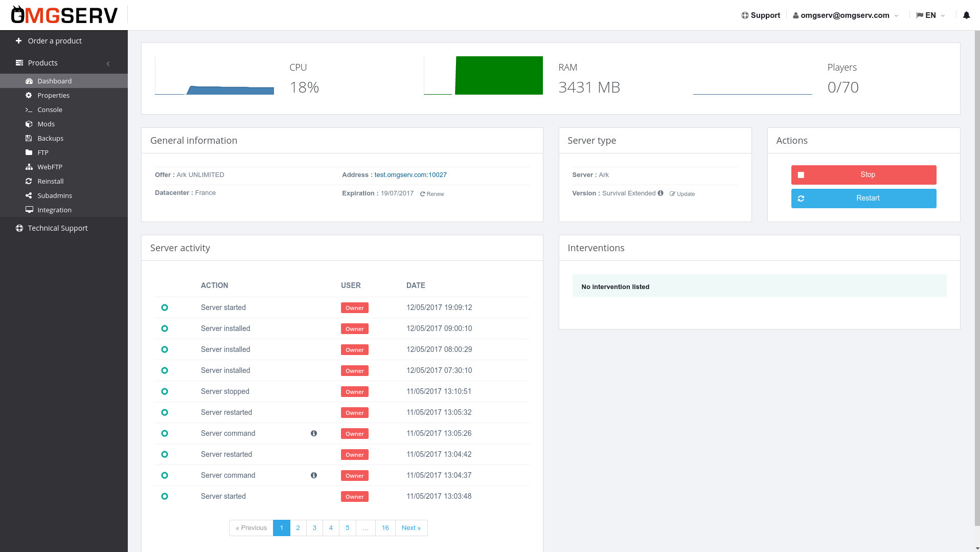The image size is (980, 552).
Task: Click the FTP folder icon
Action: pyautogui.click(x=29, y=152)
